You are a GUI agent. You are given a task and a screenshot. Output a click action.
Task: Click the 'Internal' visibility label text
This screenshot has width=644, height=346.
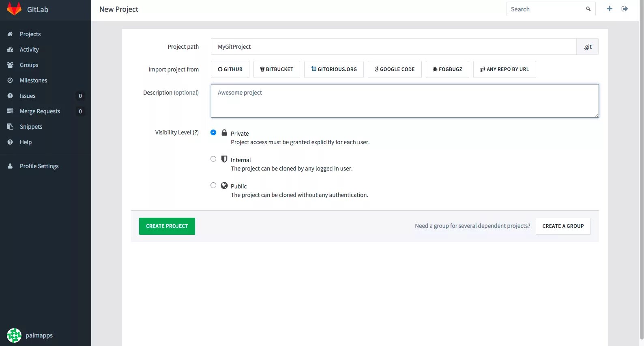(x=241, y=160)
